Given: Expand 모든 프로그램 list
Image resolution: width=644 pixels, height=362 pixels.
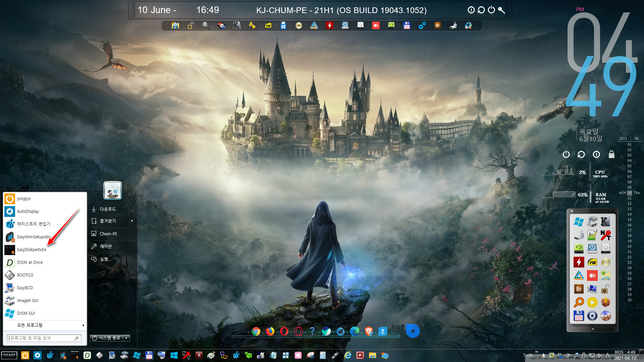Looking at the screenshot, I should point(45,325).
